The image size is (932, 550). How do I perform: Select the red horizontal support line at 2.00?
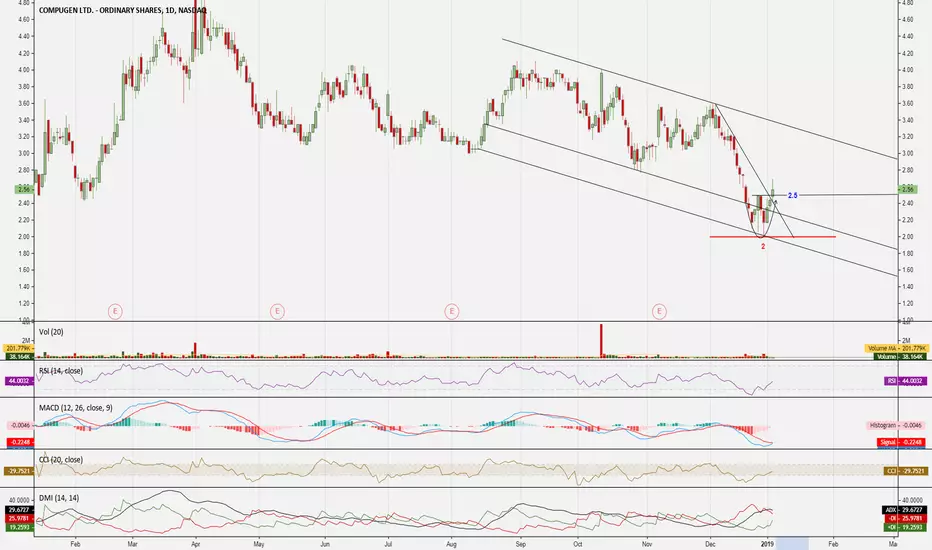(773, 237)
